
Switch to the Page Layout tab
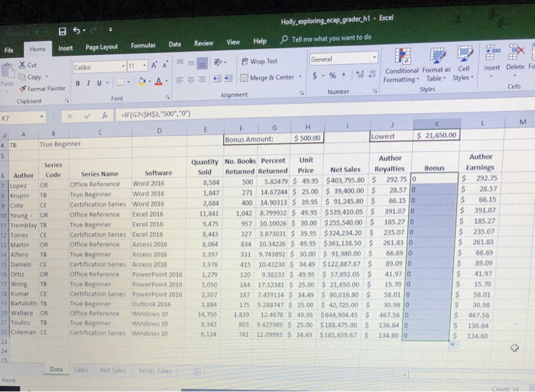point(102,47)
